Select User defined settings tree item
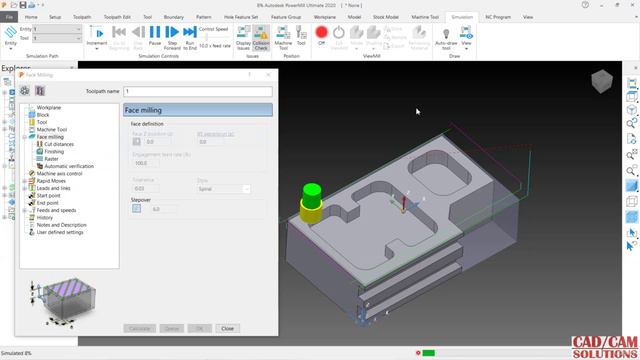 pyautogui.click(x=60, y=232)
